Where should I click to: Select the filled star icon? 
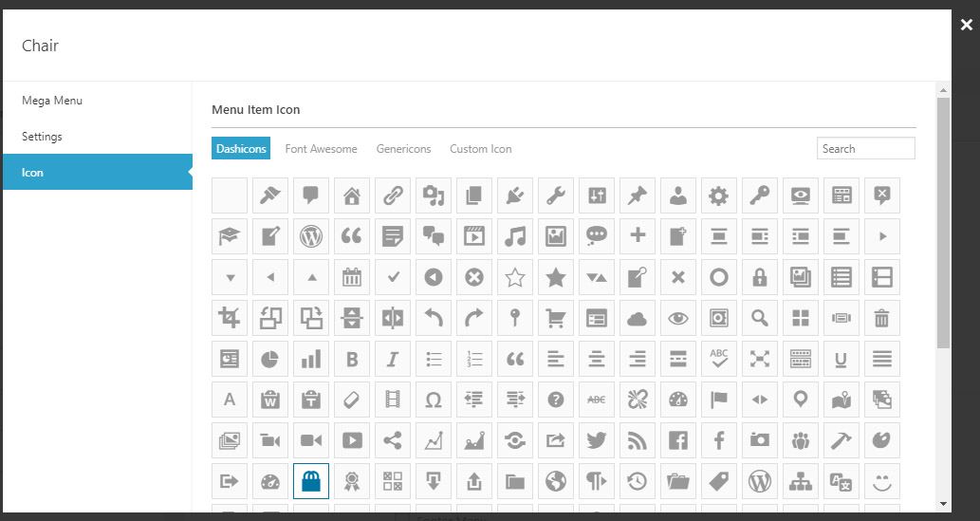(x=556, y=277)
